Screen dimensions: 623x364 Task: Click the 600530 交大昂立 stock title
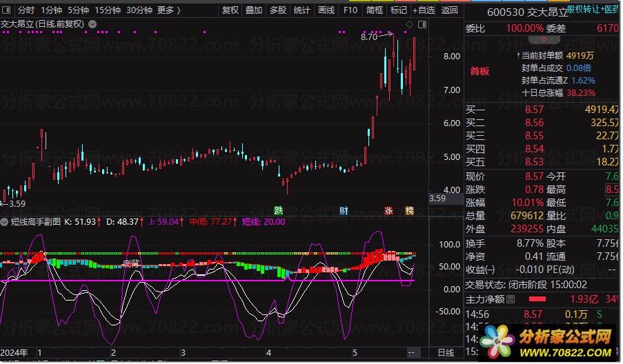pyautogui.click(x=528, y=12)
